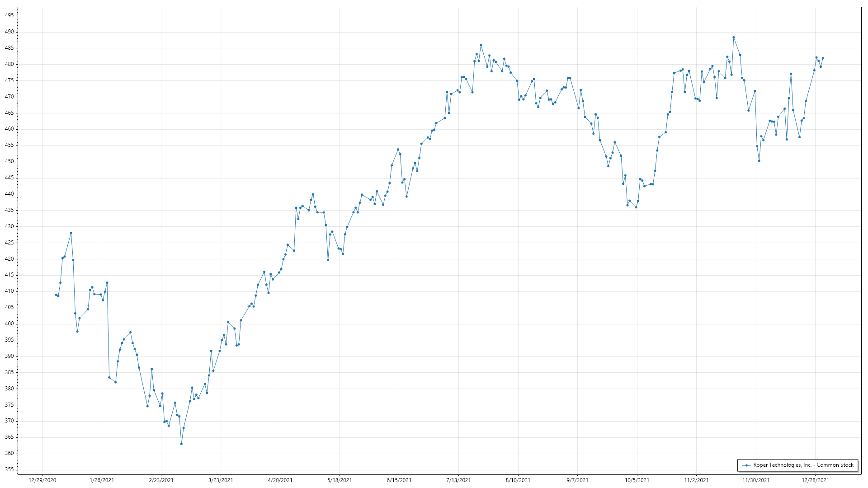Click the 425 y-axis value label
This screenshot has height=488, width=868.
point(9,243)
